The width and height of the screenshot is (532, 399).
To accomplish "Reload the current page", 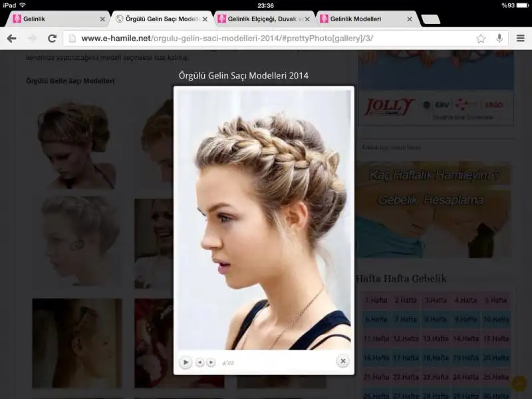I will [x=52, y=39].
